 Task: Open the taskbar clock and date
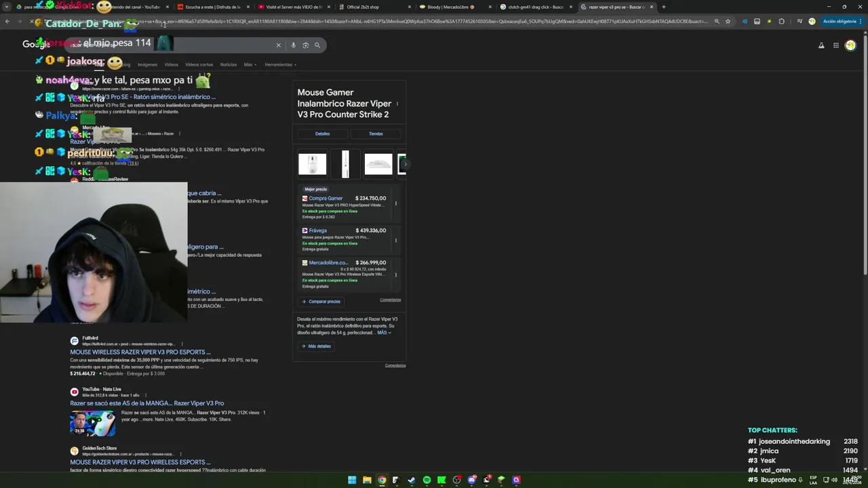(852, 480)
